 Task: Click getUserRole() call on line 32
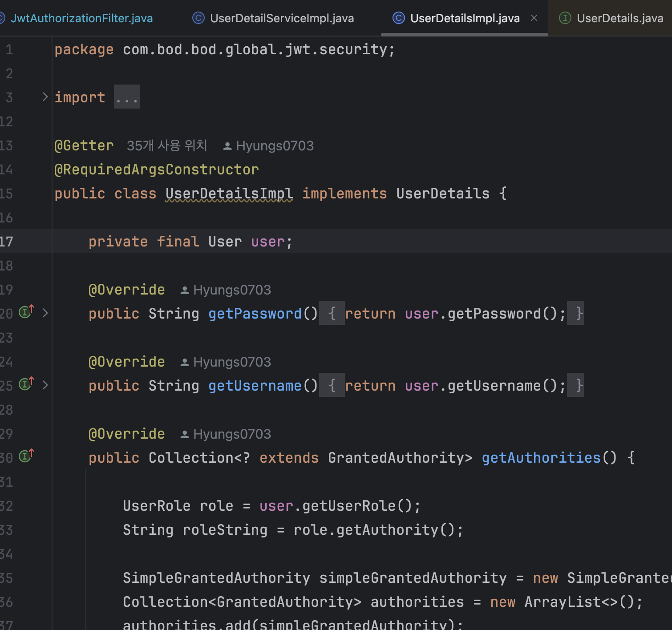coord(357,506)
